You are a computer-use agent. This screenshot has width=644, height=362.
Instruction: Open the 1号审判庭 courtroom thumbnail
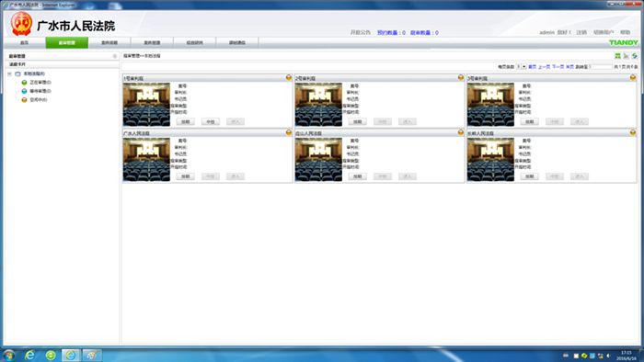(x=146, y=104)
